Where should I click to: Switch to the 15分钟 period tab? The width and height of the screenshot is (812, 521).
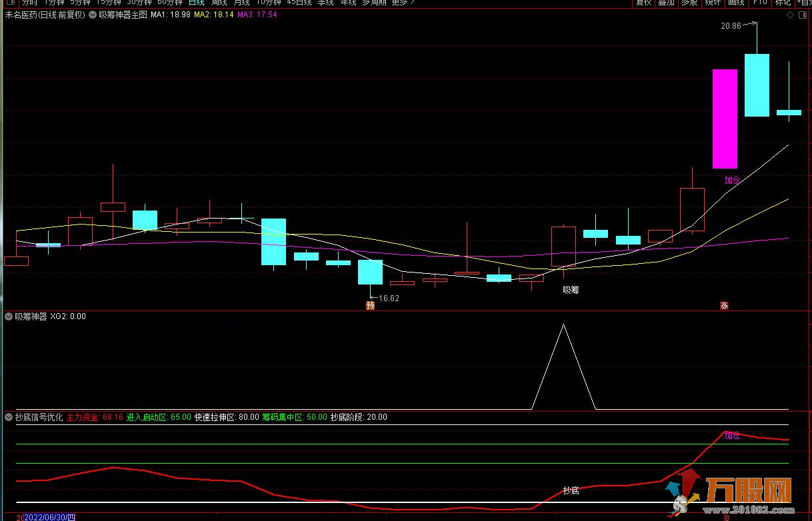(x=109, y=3)
